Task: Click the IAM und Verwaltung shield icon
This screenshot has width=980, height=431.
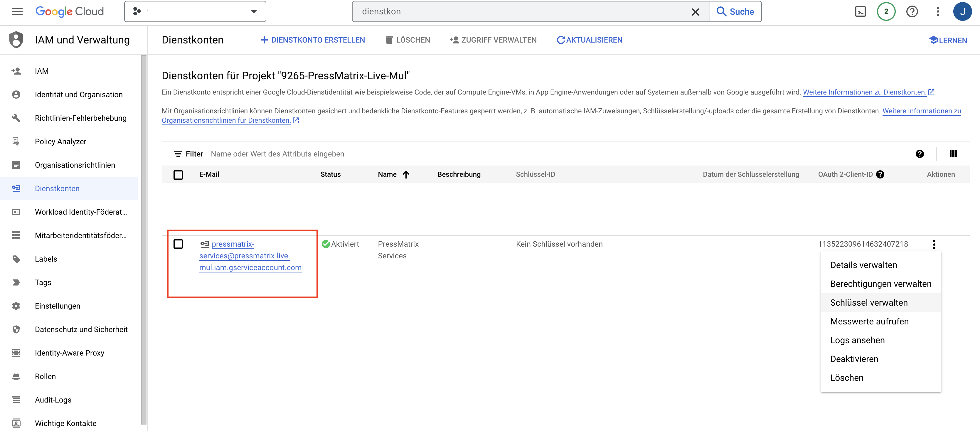Action: (x=16, y=40)
